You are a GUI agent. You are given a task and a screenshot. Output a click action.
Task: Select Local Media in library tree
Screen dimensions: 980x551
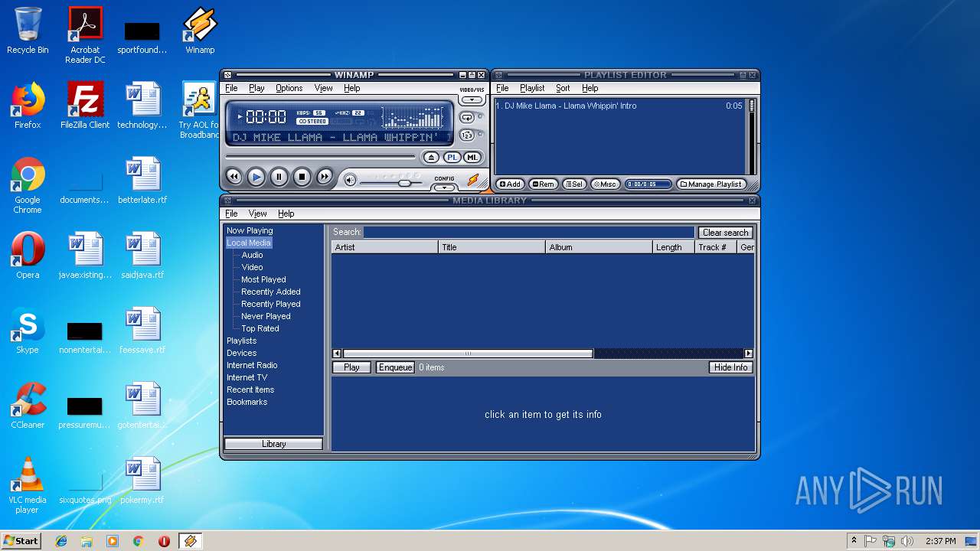pyautogui.click(x=249, y=243)
